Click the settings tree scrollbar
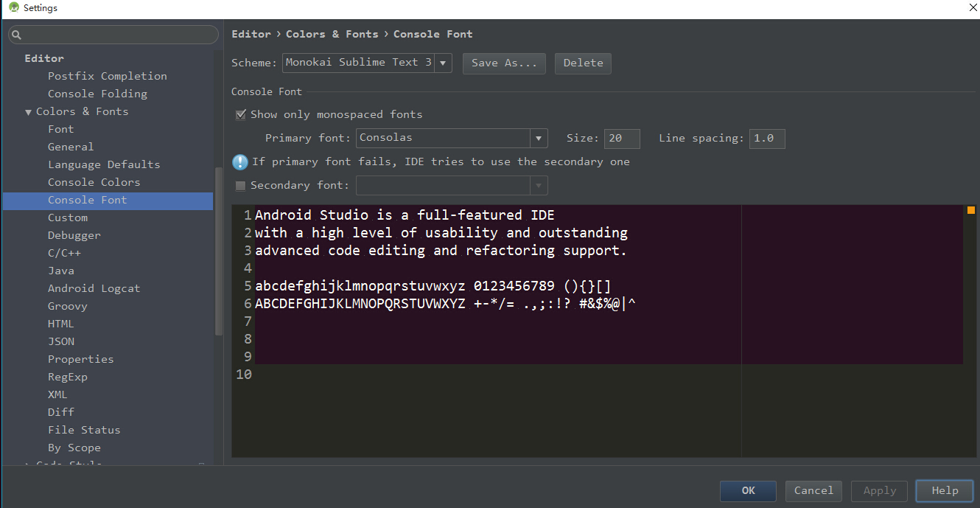Viewport: 980px width, 508px height. 218,251
